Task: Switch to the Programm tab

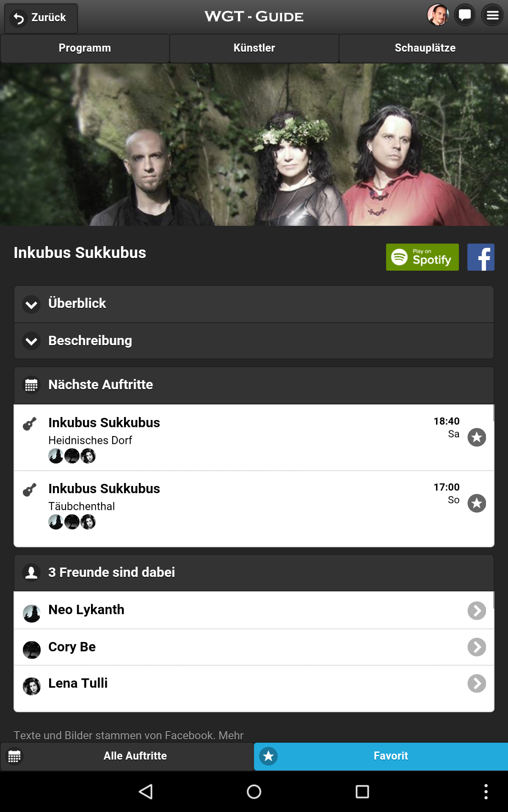Action: point(85,48)
